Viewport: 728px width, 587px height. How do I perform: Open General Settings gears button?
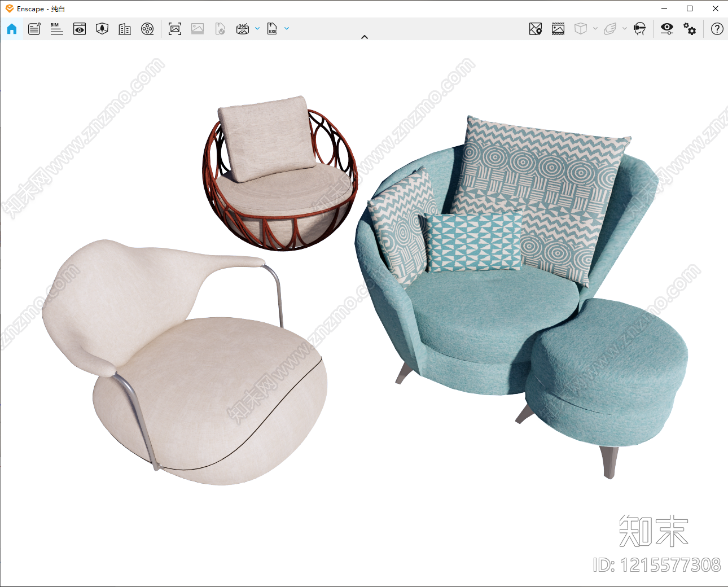690,29
